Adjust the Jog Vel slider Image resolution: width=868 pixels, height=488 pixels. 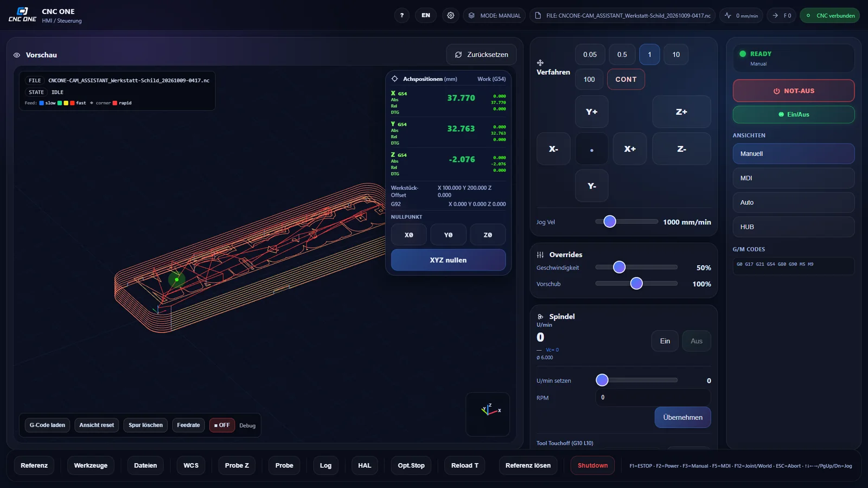coord(626,221)
